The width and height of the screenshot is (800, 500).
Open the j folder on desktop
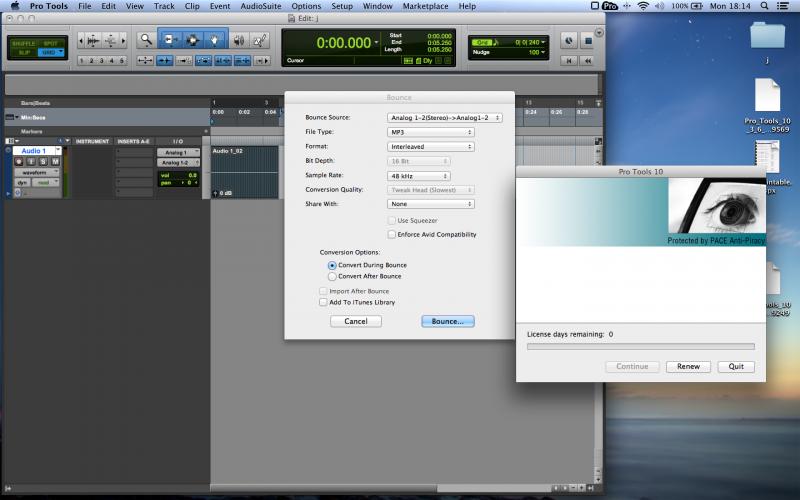click(767, 37)
